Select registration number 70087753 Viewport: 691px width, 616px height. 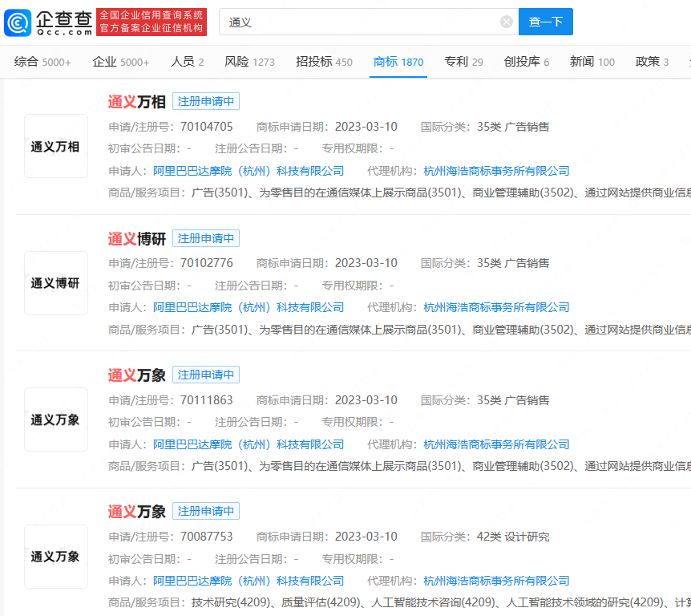(206, 537)
